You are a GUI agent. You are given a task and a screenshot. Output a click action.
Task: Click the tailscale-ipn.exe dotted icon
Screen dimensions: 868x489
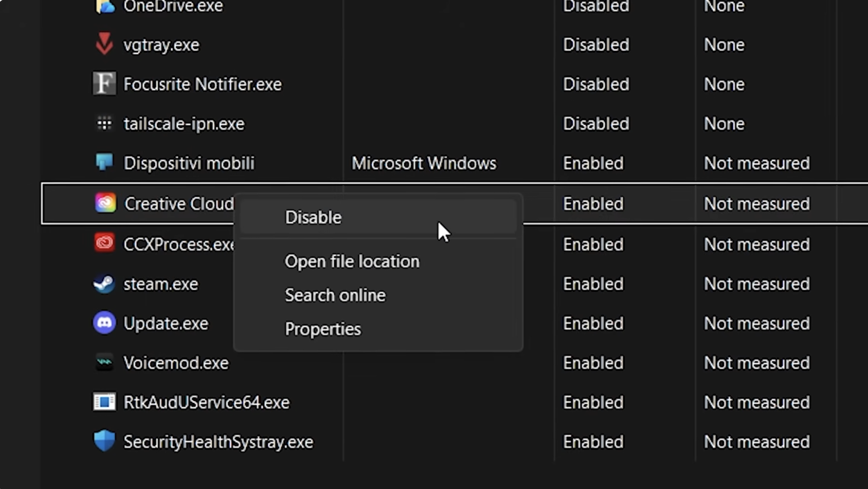coord(104,124)
